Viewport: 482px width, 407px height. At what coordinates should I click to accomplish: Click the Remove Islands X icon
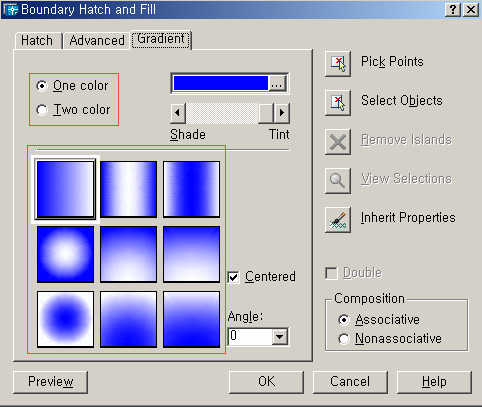click(338, 142)
